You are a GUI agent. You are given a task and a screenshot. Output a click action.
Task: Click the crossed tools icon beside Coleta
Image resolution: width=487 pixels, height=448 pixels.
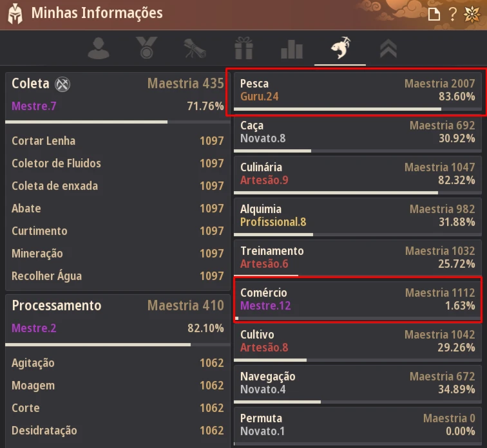click(62, 84)
